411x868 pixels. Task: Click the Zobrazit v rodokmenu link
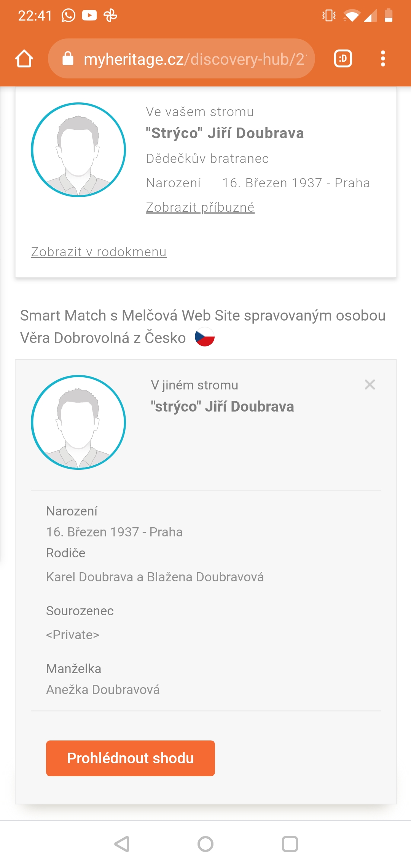99,252
